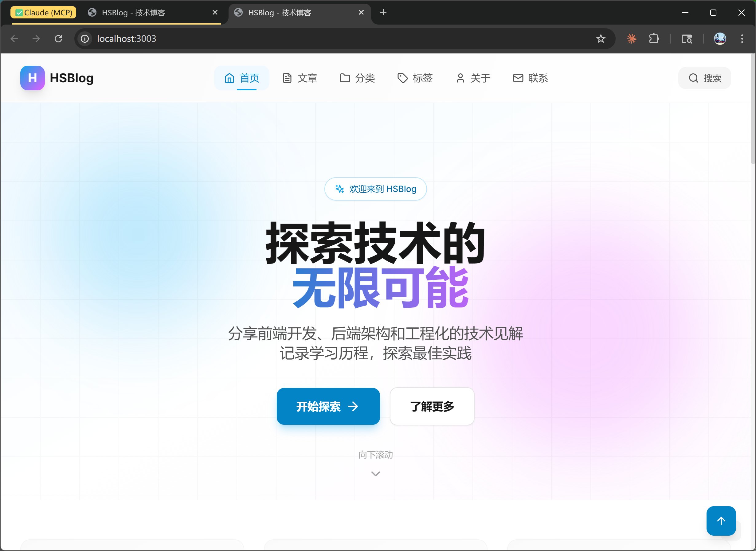Click the site information icon in address bar

(x=85, y=39)
